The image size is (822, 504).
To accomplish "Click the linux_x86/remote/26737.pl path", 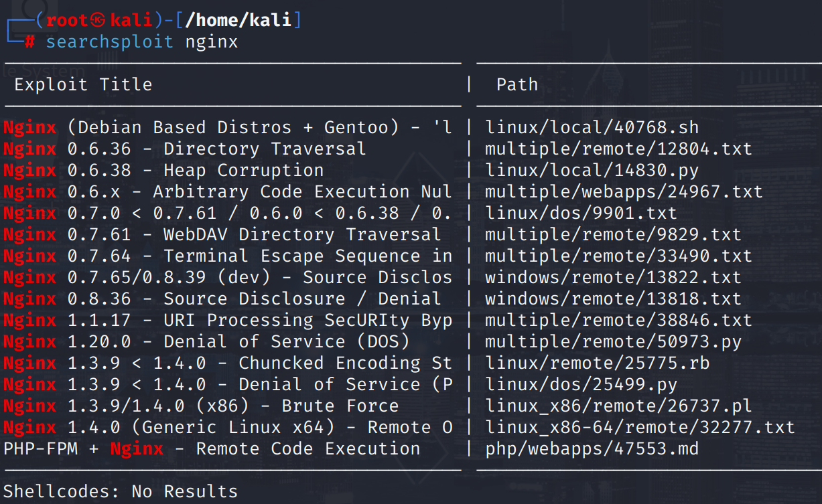I will (x=618, y=406).
